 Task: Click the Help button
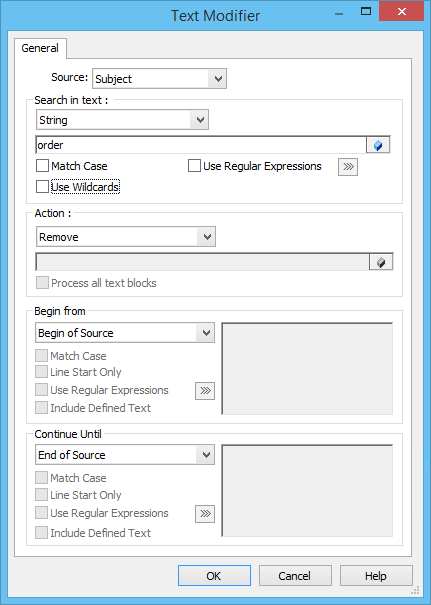[376, 576]
